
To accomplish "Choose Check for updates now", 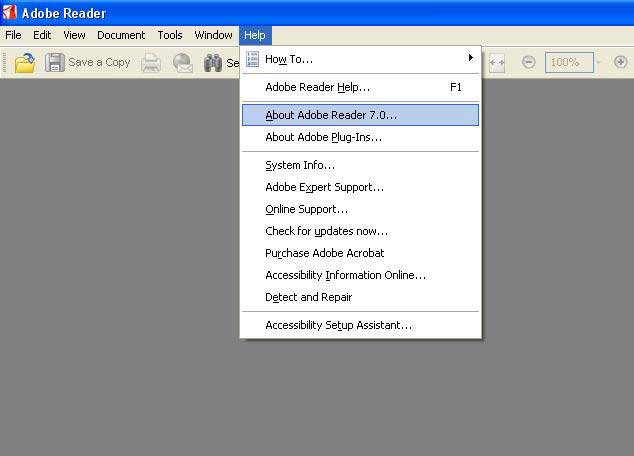I will coord(360,231).
